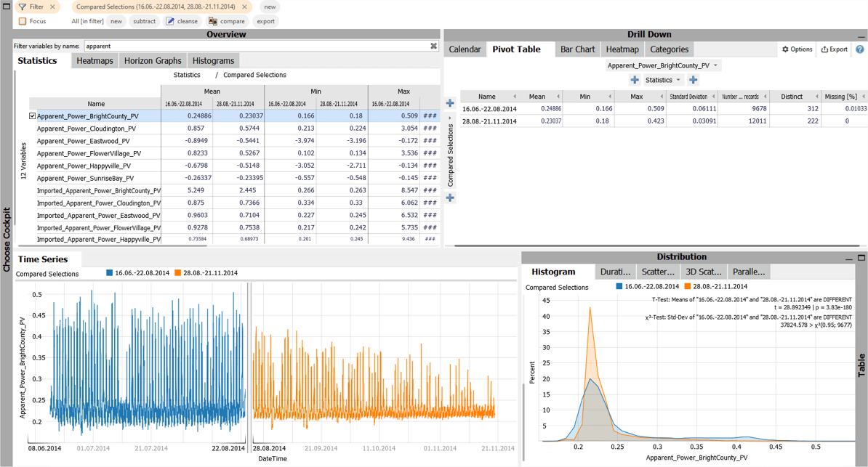Click sort arrow on Standard Deviation column

714,97
